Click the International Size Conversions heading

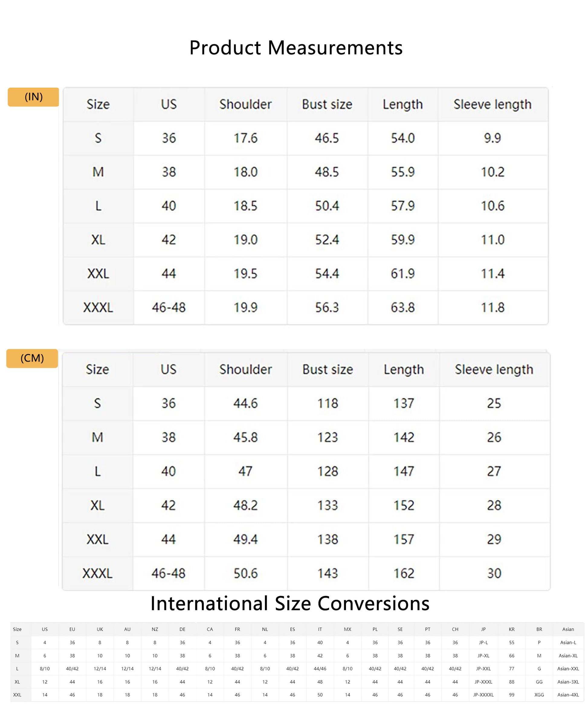click(290, 603)
